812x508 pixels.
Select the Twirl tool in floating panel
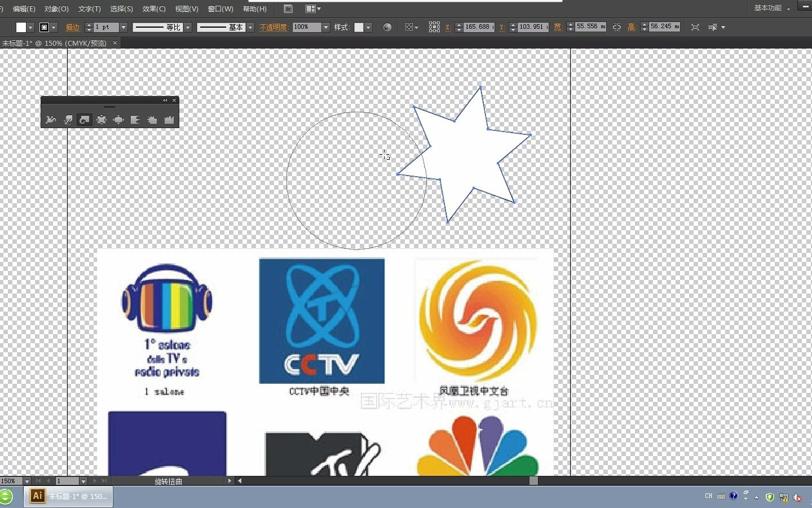coord(85,120)
